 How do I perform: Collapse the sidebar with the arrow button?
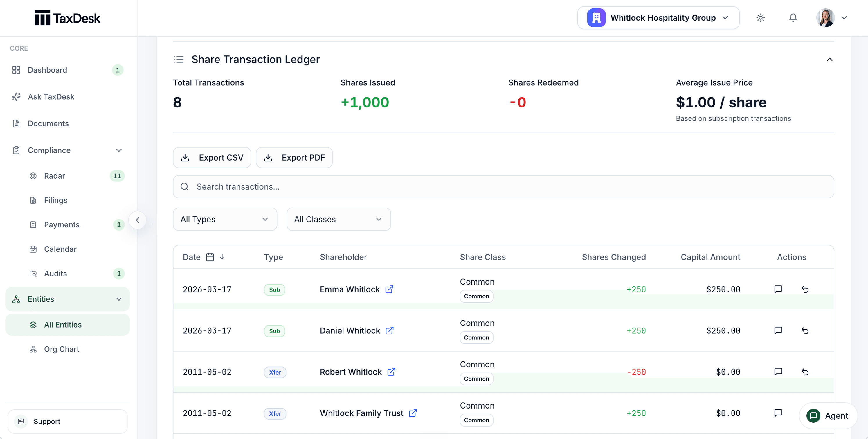point(138,220)
